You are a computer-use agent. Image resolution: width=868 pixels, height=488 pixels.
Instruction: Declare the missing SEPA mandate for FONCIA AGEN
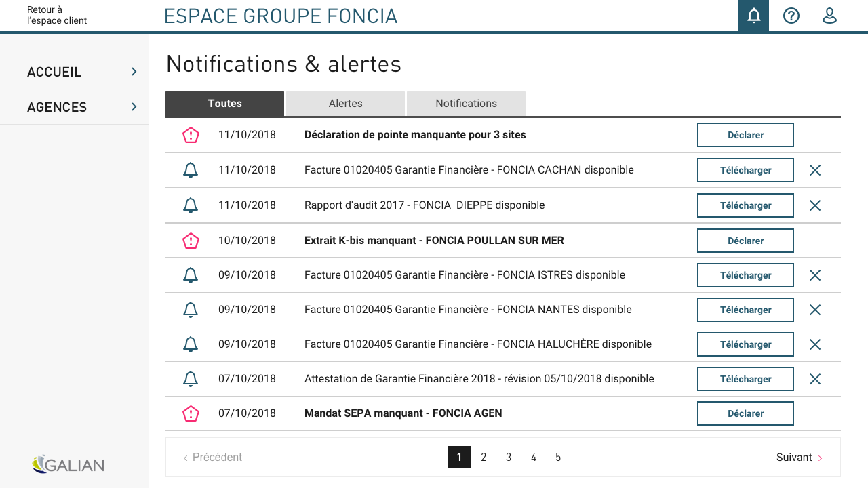click(745, 413)
